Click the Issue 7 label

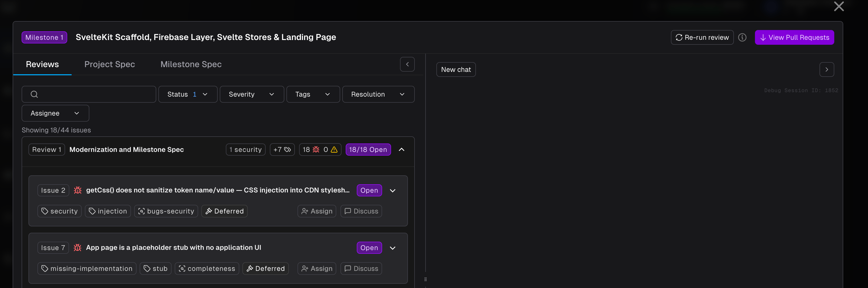click(53, 248)
